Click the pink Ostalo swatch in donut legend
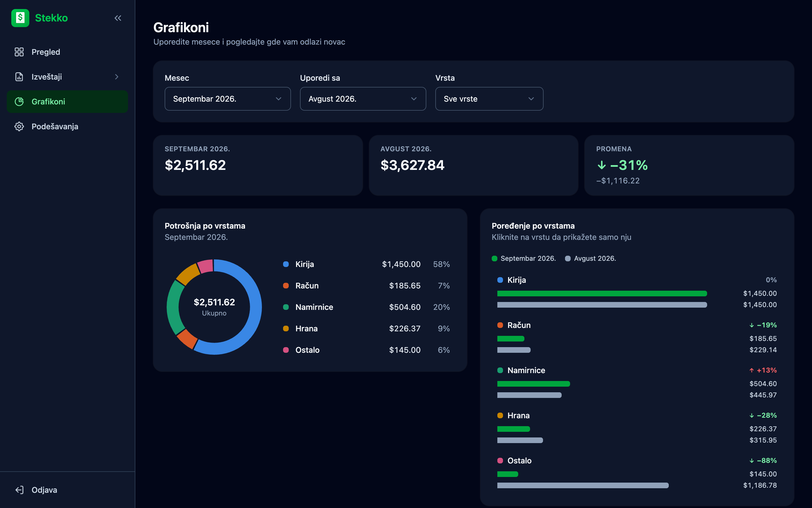This screenshot has width=812, height=508. pos(286,350)
